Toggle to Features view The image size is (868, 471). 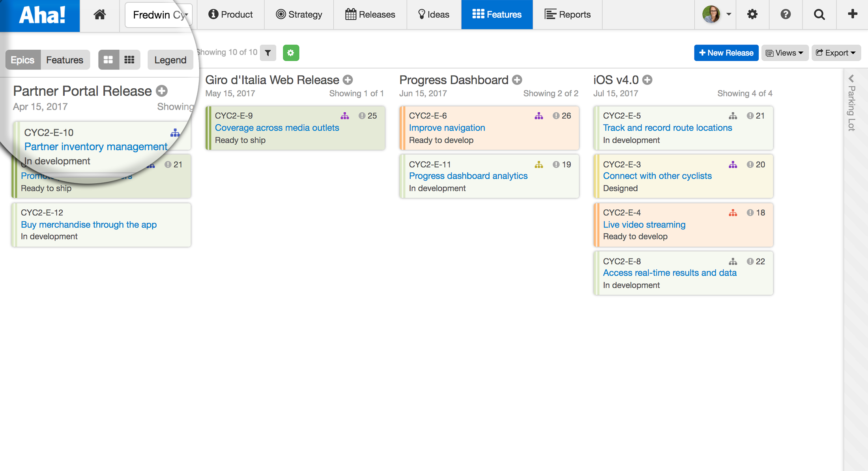[65, 60]
